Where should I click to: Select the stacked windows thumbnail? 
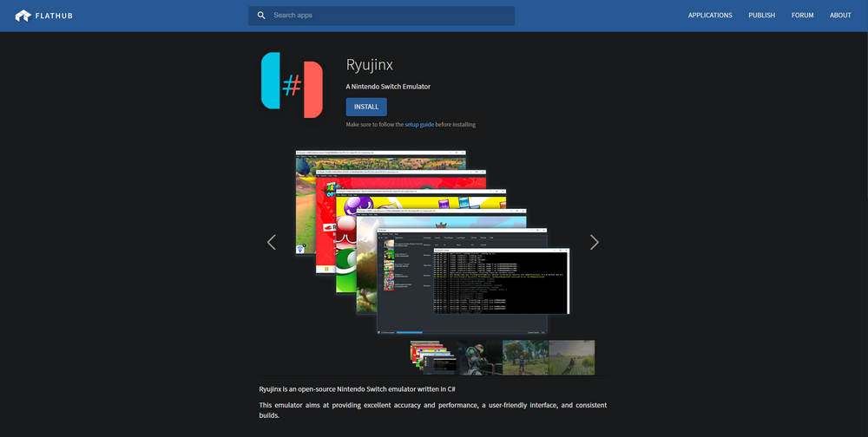tap(433, 358)
